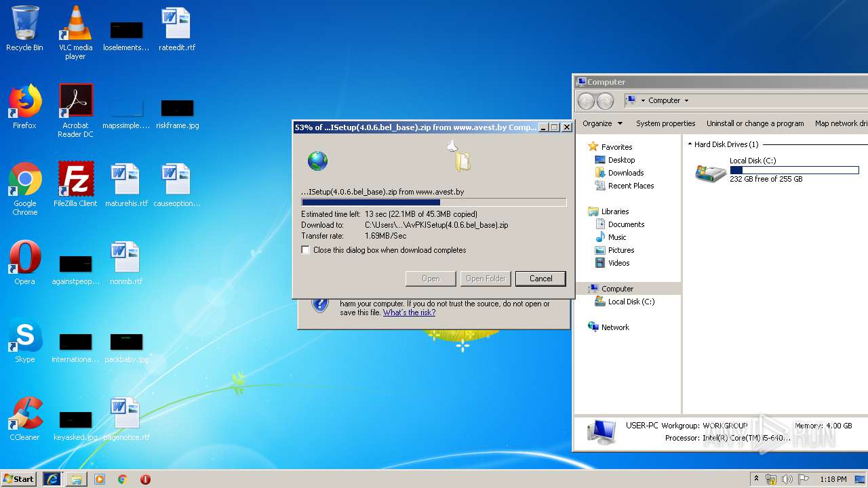Open Pictures library in navigation pane
Viewport: 868px width, 488px height.
click(x=621, y=250)
